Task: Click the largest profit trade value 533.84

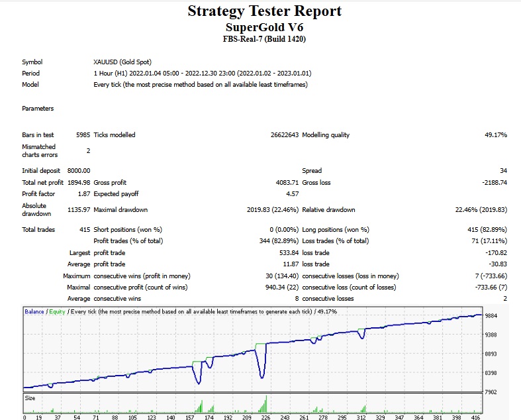Action: [289, 253]
